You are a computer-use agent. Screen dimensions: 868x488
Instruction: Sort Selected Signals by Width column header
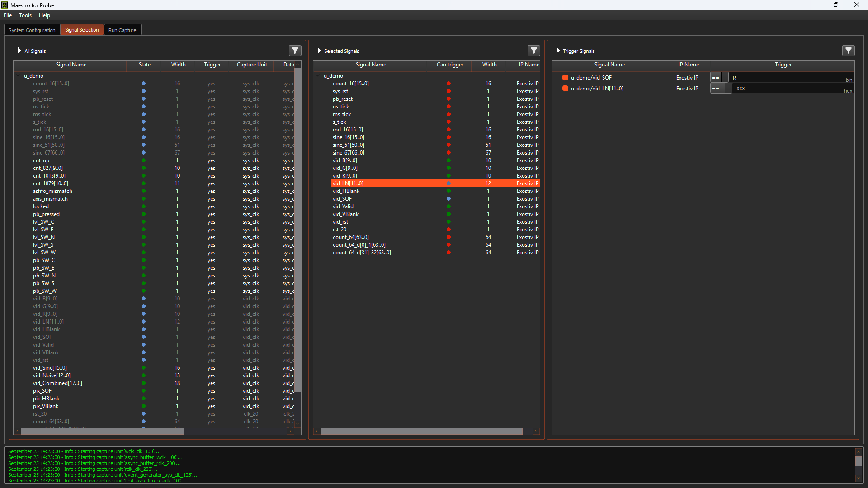[489, 65]
